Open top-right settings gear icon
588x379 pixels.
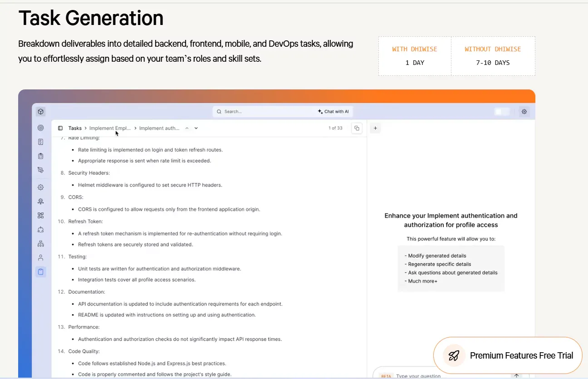(x=524, y=111)
